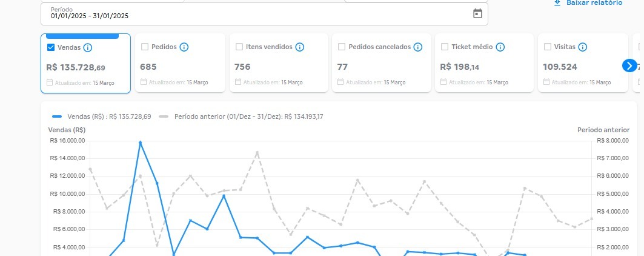Click the info icon next to Vendas
644x256 pixels.
coord(87,47)
